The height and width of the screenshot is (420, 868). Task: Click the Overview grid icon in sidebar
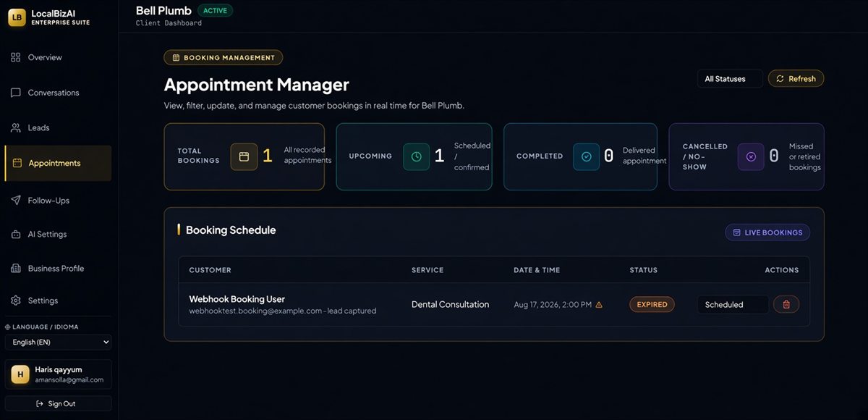[16, 57]
